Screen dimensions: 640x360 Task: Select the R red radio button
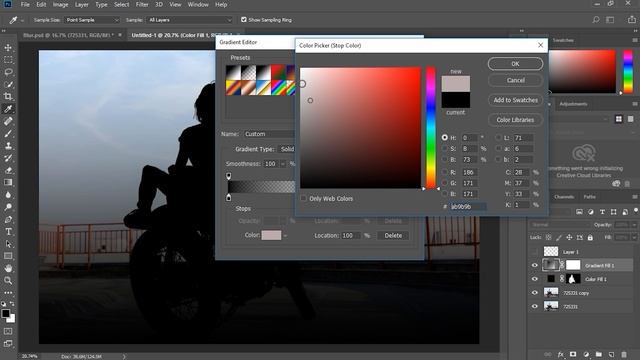[444, 172]
